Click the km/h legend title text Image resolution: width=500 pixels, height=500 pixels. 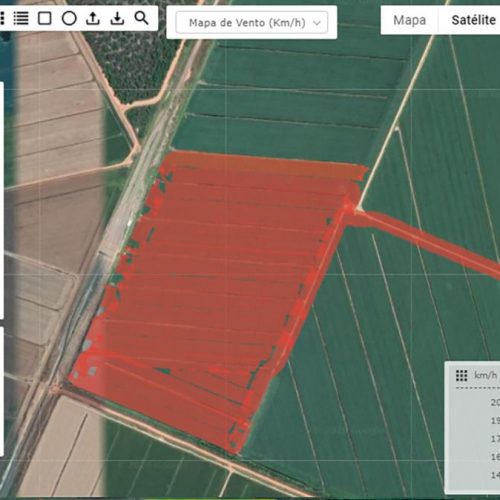click(x=486, y=376)
